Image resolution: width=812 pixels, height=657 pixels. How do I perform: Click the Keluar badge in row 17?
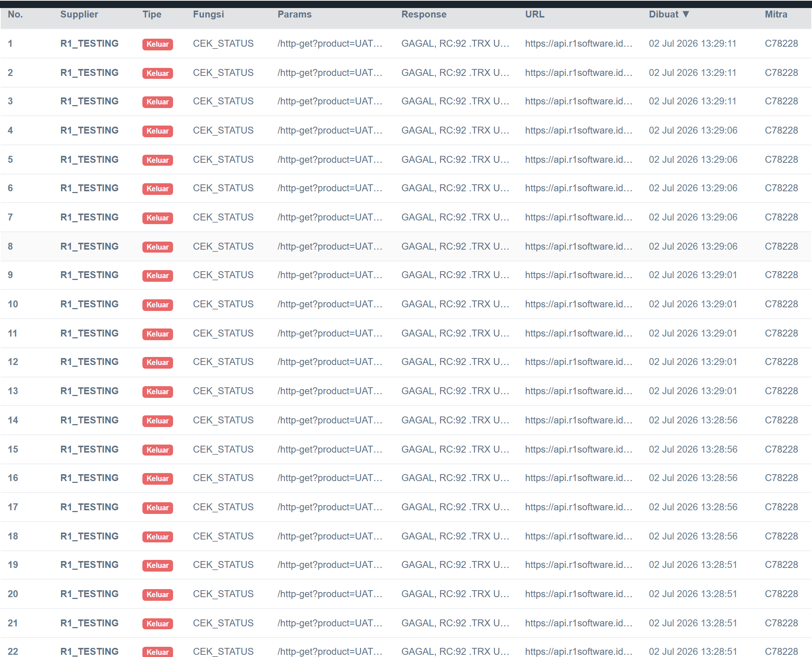pyautogui.click(x=157, y=507)
